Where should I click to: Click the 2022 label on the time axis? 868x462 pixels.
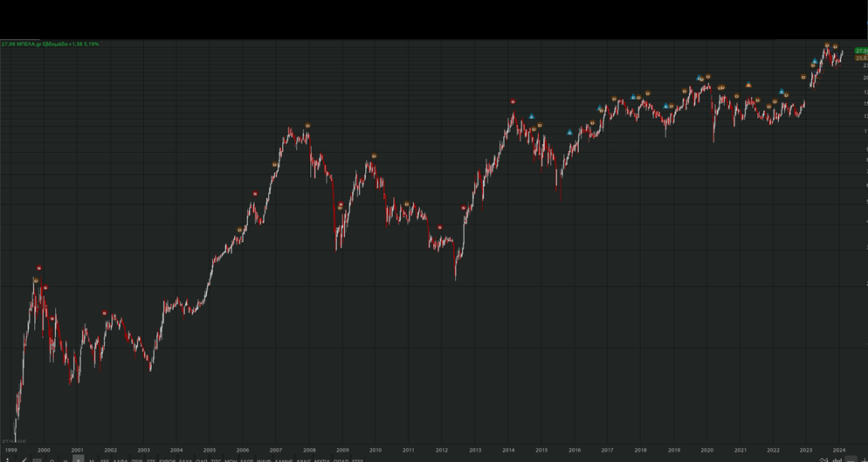(x=774, y=451)
